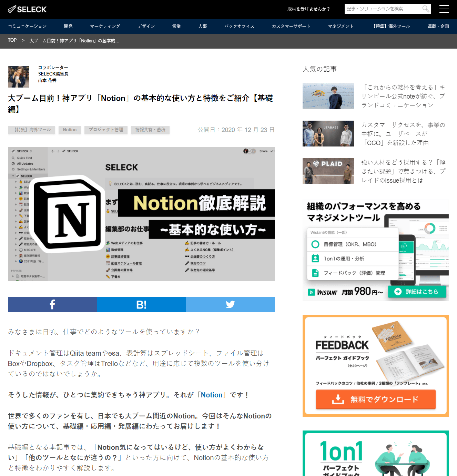Click the 取材を受けませんか？ link
457x476 pixels.
(x=308, y=9)
